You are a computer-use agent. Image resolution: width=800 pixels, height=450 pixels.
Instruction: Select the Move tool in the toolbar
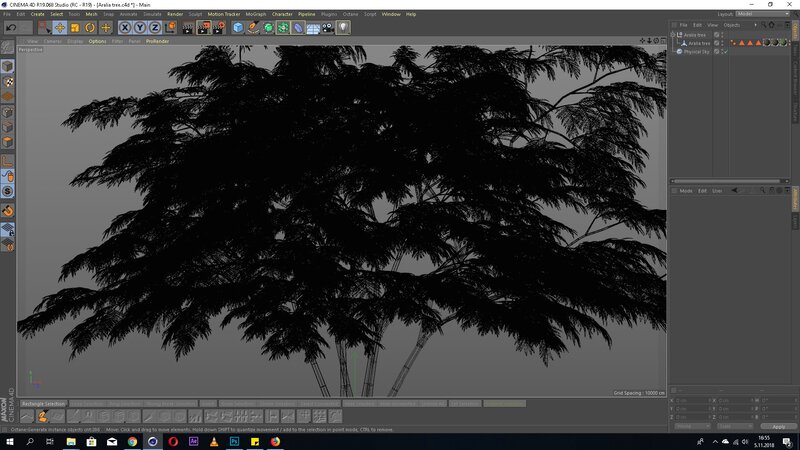click(x=60, y=28)
